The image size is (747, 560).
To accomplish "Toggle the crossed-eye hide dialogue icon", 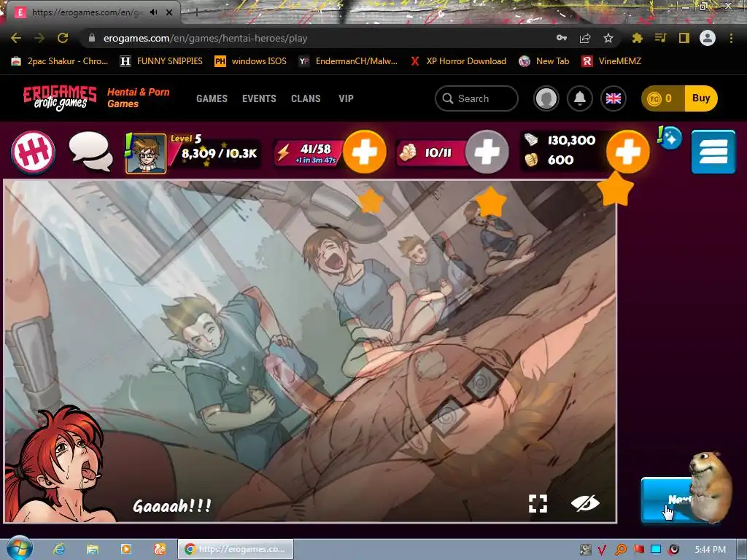I will 585,503.
